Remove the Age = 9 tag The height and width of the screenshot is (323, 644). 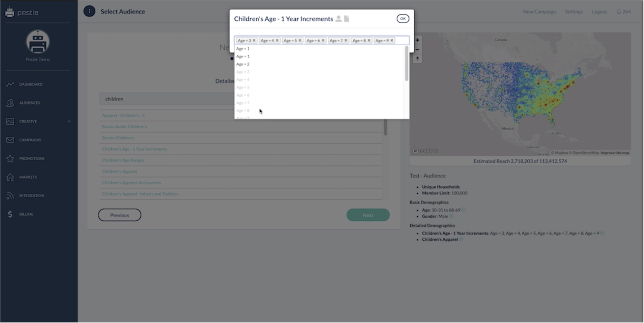pyautogui.click(x=392, y=41)
